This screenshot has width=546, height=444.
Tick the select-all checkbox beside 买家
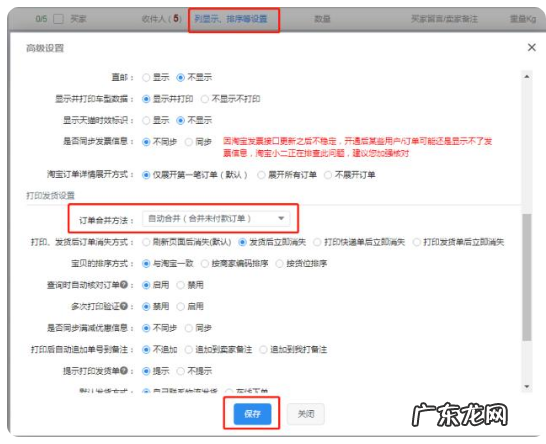pos(58,19)
